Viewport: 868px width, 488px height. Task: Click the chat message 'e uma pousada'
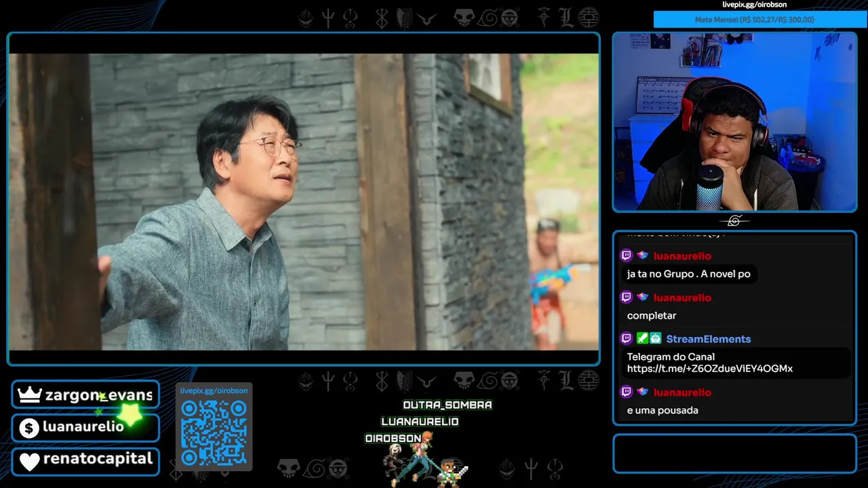tap(663, 410)
